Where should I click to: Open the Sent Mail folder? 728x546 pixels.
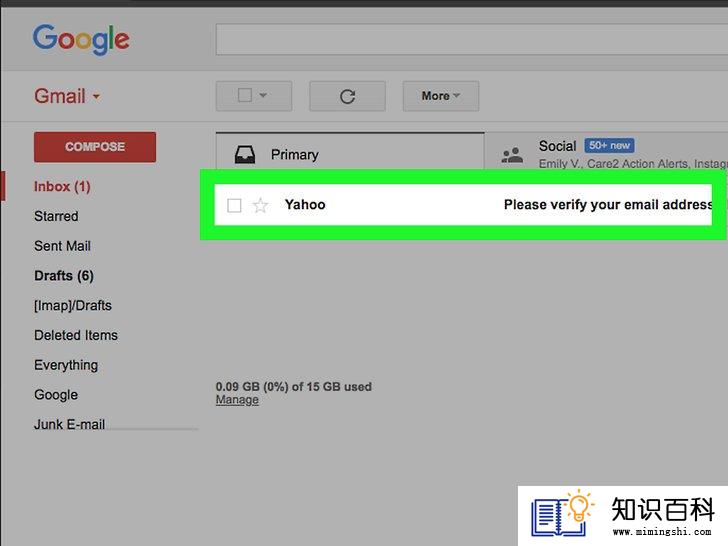click(x=62, y=246)
